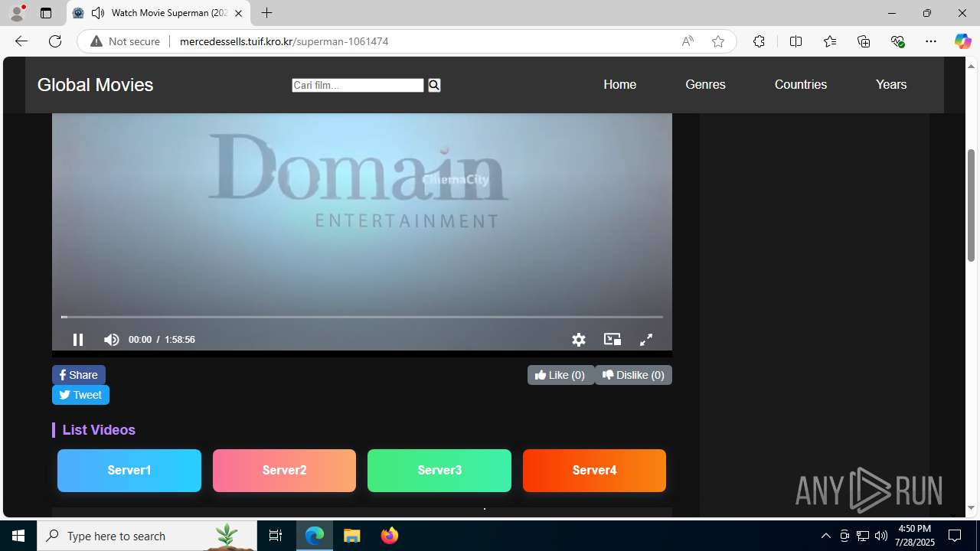980x551 pixels.
Task: Close the Watch Movie Superman tab
Action: (x=238, y=13)
